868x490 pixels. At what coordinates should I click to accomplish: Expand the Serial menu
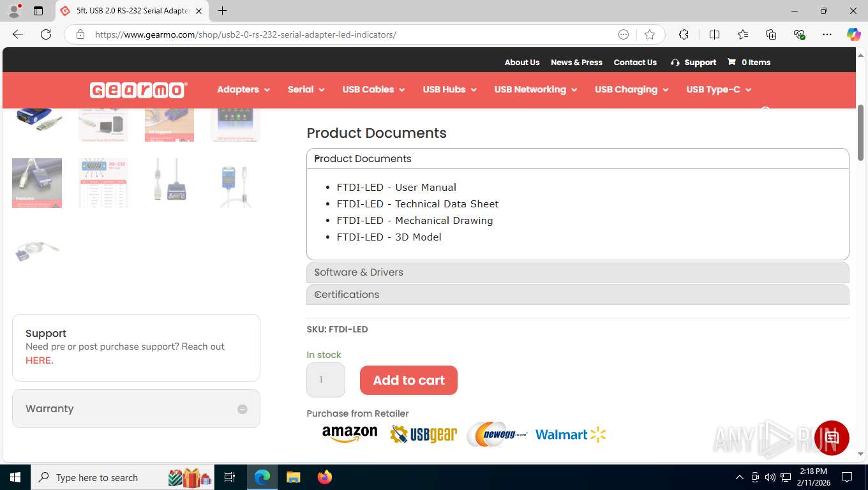pyautogui.click(x=306, y=90)
